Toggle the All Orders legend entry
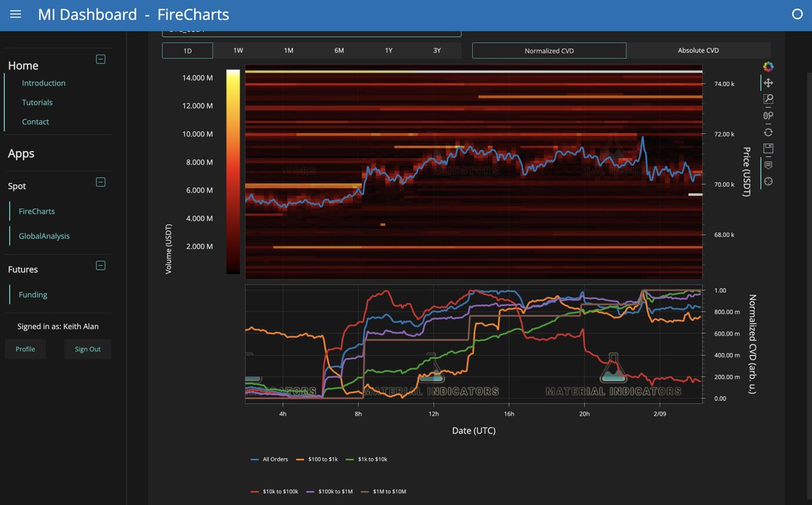This screenshot has height=505, width=812. (269, 460)
